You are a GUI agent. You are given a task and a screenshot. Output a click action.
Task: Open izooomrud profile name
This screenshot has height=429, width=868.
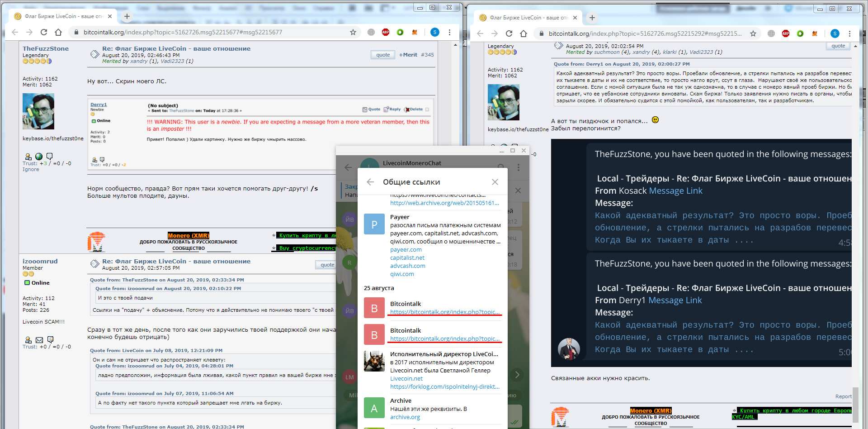pyautogui.click(x=40, y=261)
